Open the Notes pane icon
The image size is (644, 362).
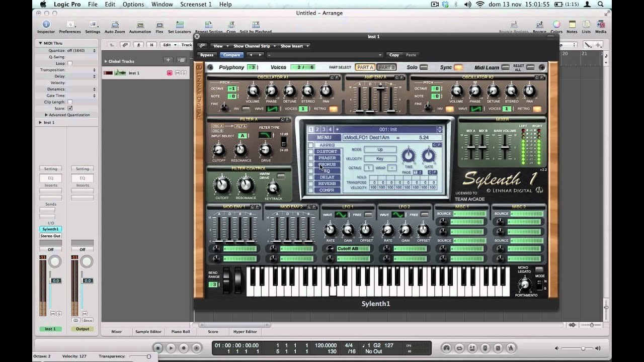(572, 25)
